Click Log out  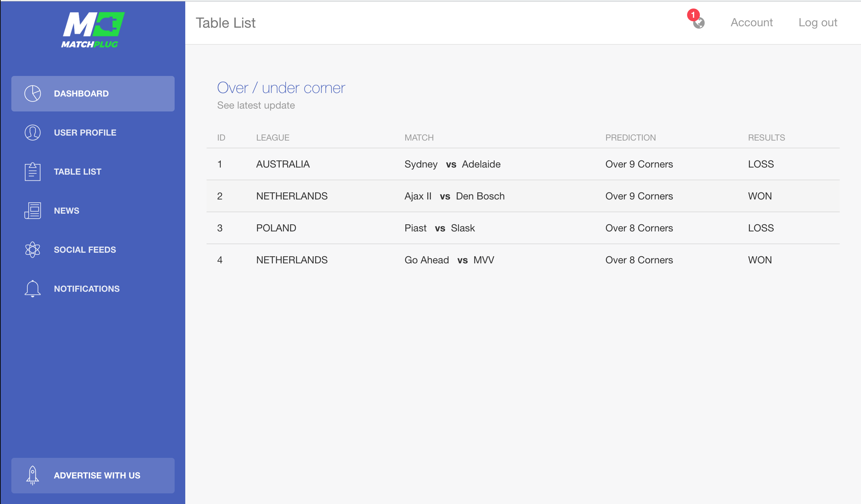pos(818,22)
